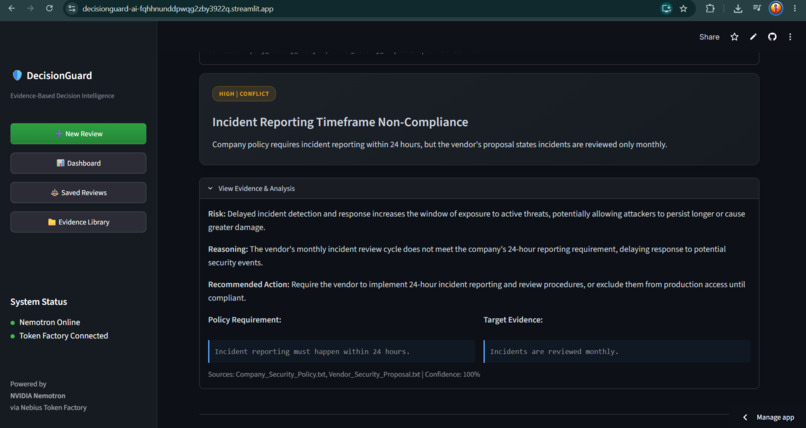Click the Reasoning paragraph
806x428 pixels.
[467, 256]
